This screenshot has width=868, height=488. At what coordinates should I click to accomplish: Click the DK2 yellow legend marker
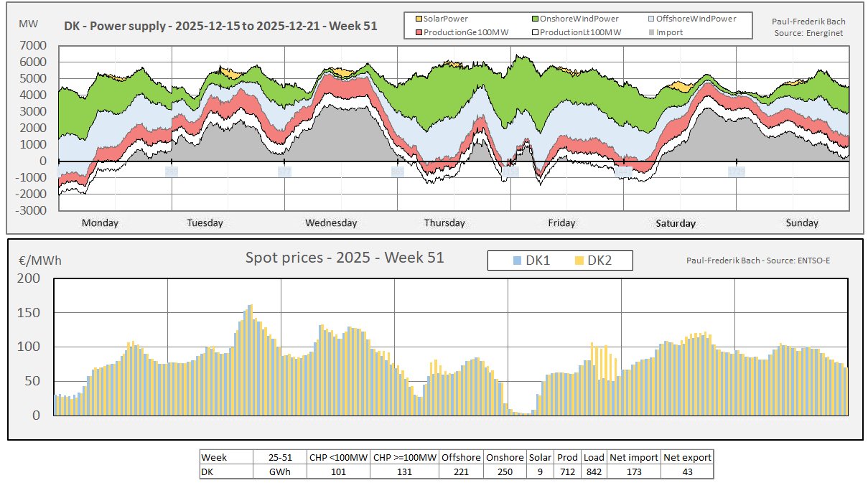(x=579, y=261)
